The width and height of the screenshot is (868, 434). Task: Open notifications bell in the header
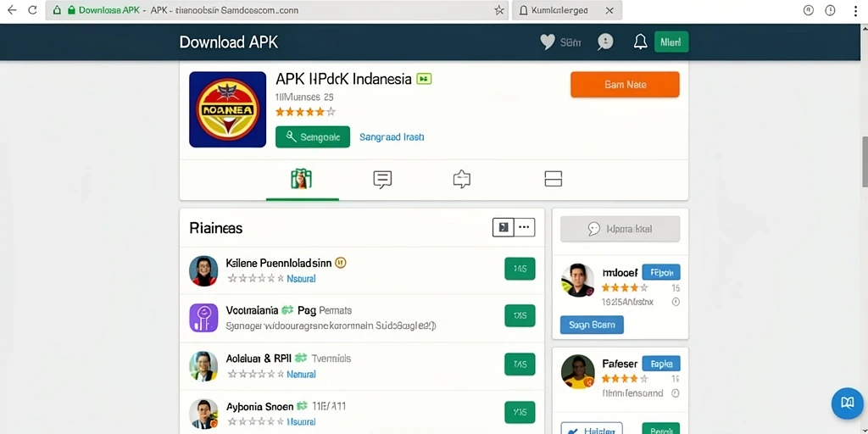point(641,42)
